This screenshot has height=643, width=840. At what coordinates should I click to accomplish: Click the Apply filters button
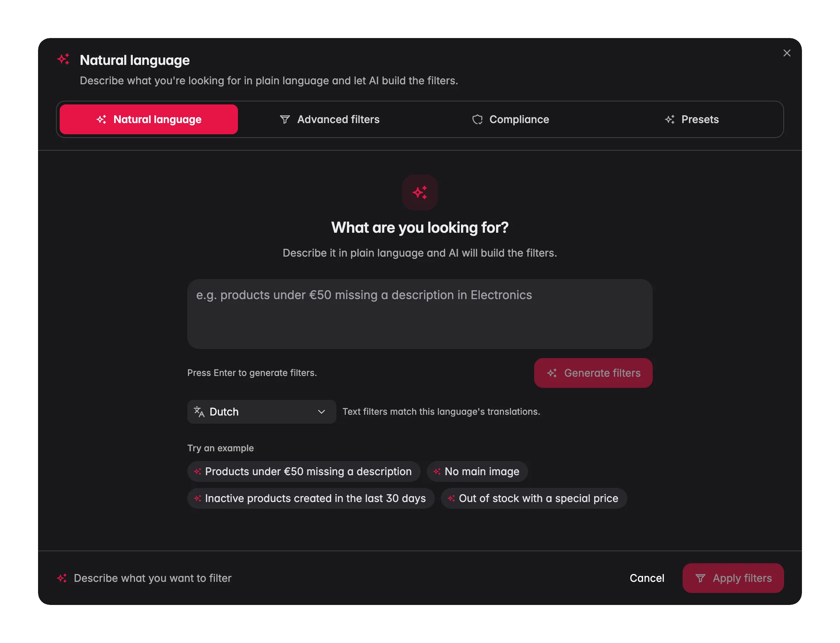pos(733,578)
